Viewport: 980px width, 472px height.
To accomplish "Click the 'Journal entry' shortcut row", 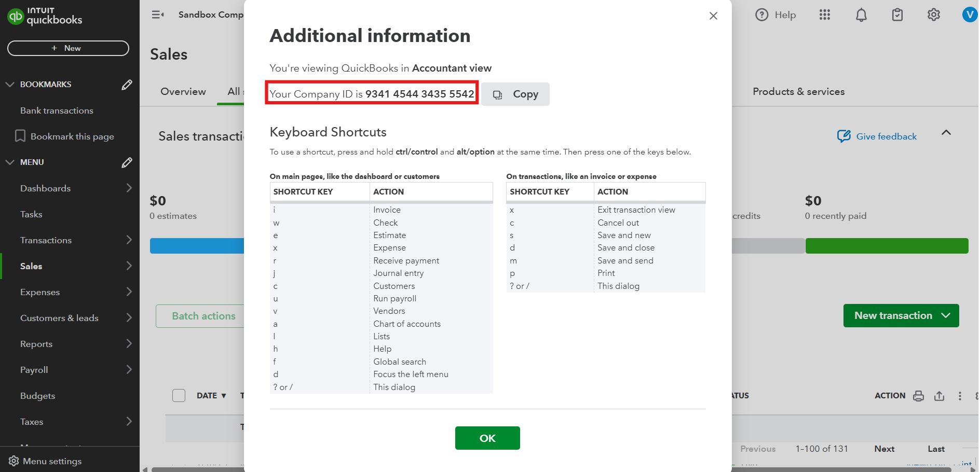I will [x=381, y=273].
